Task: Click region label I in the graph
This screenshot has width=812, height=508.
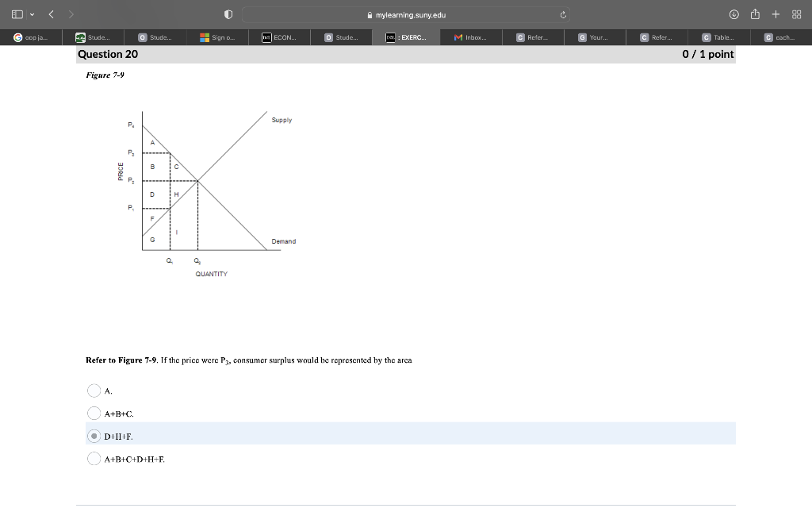Action: pyautogui.click(x=176, y=233)
